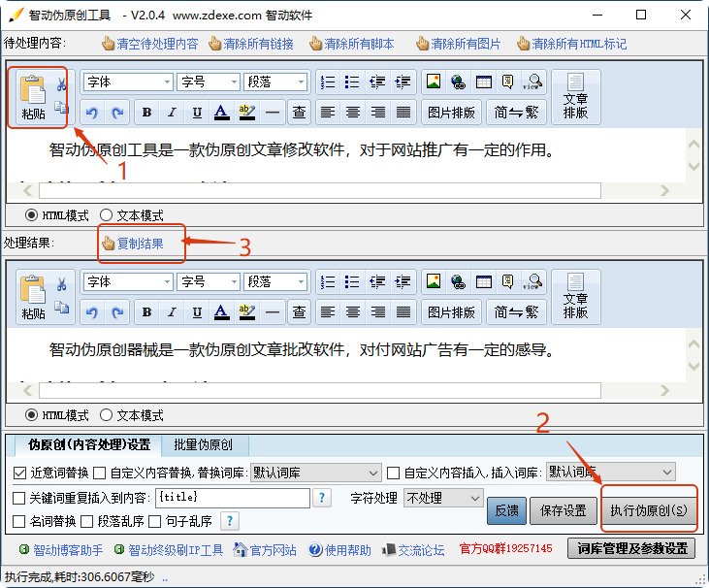
Task: Align text right in result editor
Action: 378,312
